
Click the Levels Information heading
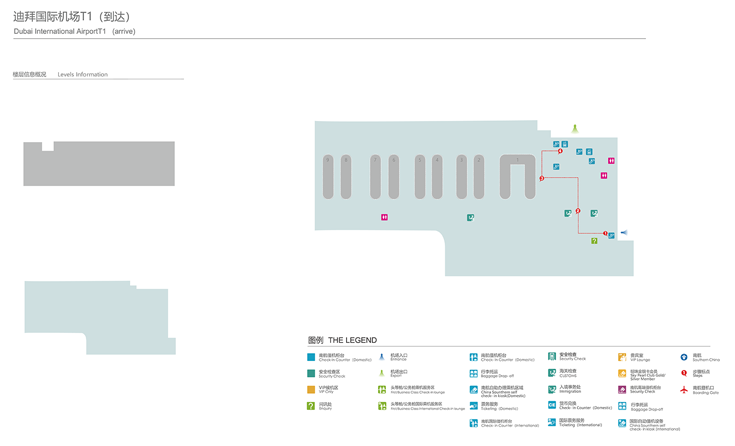82,74
